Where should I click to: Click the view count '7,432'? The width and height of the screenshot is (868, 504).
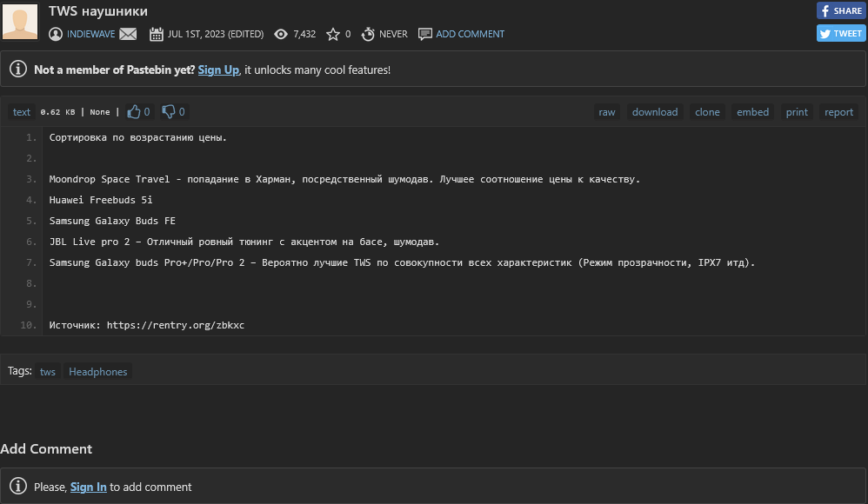coord(304,34)
